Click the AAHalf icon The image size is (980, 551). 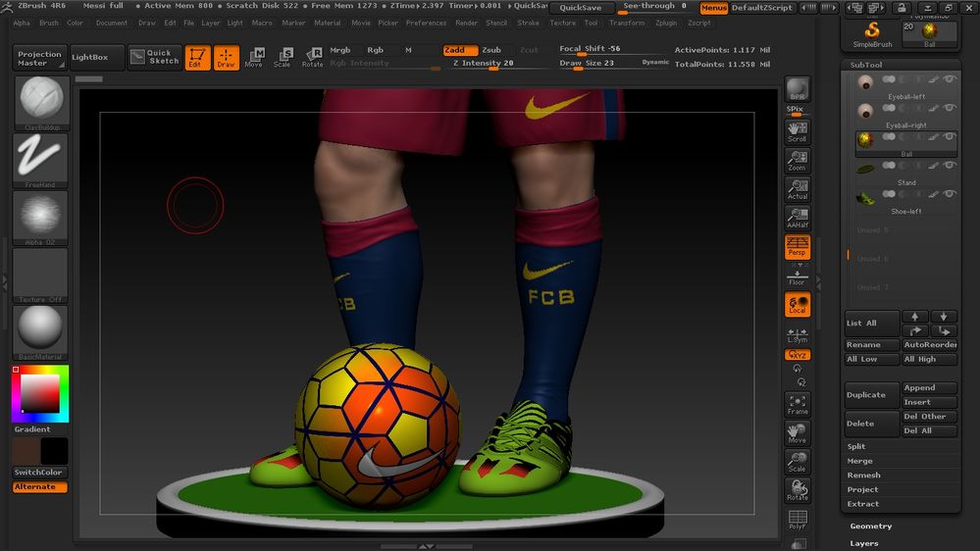798,218
